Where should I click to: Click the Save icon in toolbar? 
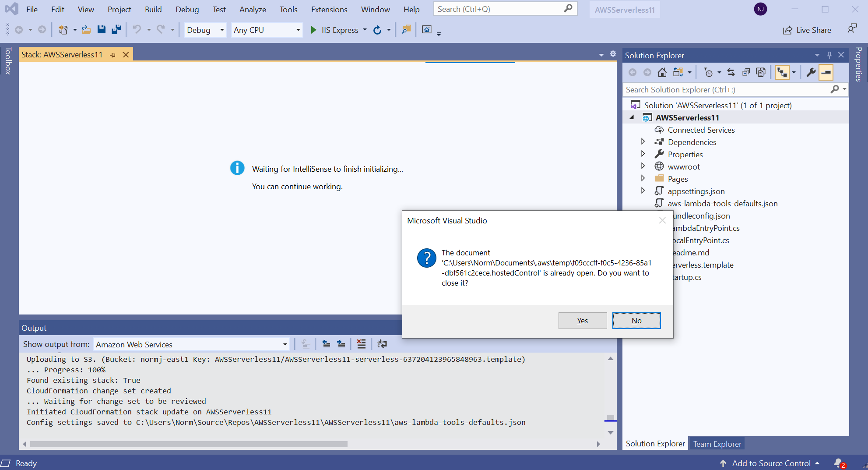click(102, 30)
